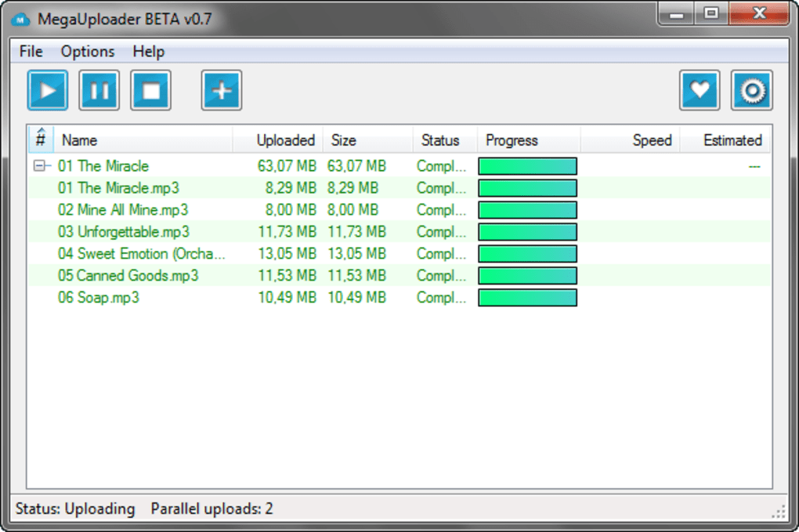799x532 pixels.
Task: Select the 06 Soap.mp3 entry
Action: [x=399, y=297]
